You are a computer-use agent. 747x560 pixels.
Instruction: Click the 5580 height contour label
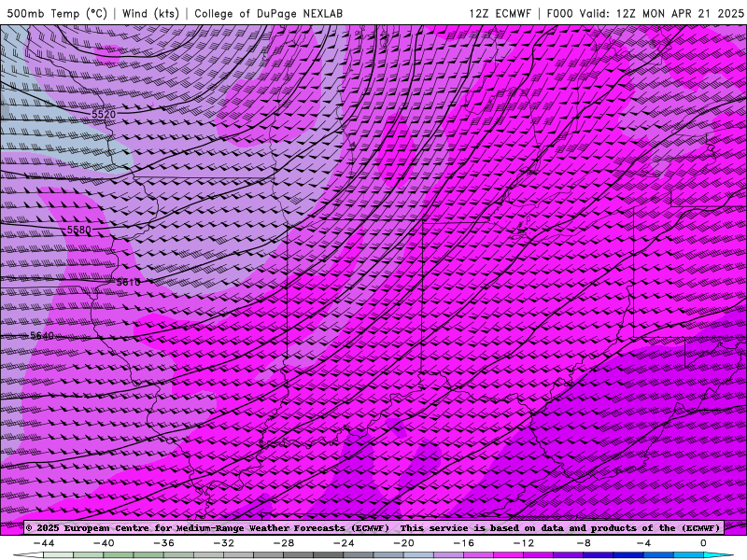[78, 230]
